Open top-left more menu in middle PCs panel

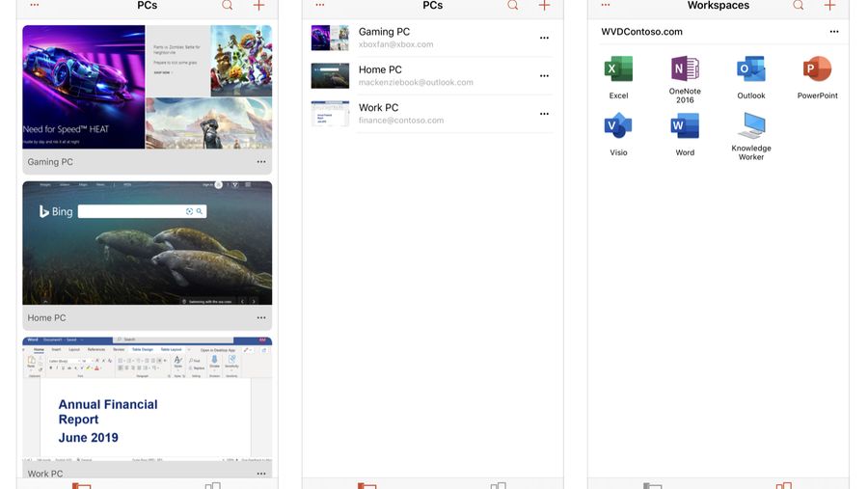pos(320,5)
